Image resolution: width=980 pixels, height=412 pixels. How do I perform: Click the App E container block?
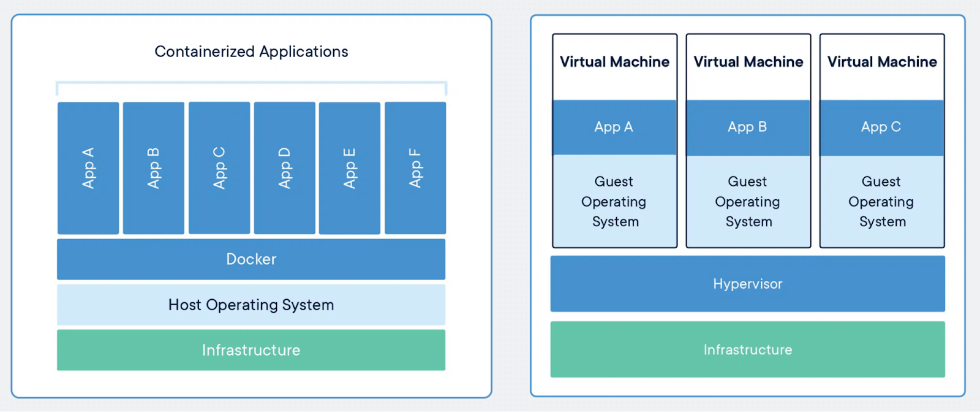pos(350,168)
